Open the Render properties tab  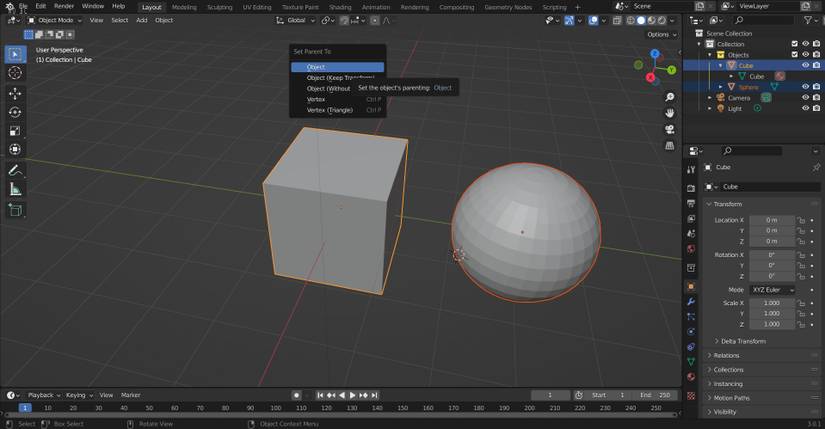click(x=691, y=188)
